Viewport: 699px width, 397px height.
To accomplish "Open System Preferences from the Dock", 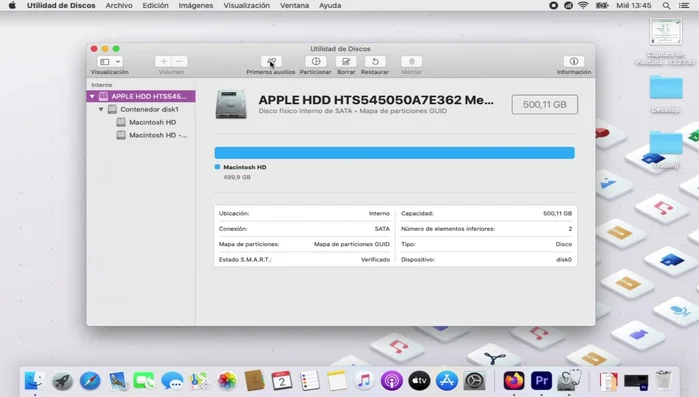I will click(474, 381).
